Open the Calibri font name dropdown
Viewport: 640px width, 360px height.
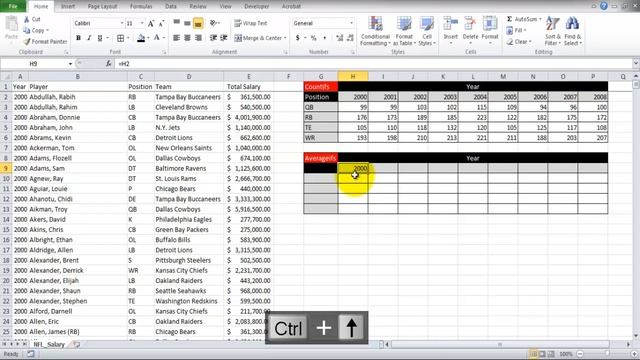coord(122,23)
